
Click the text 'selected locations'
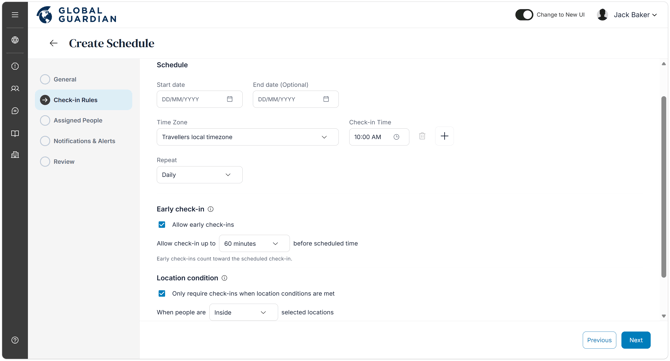click(x=307, y=312)
